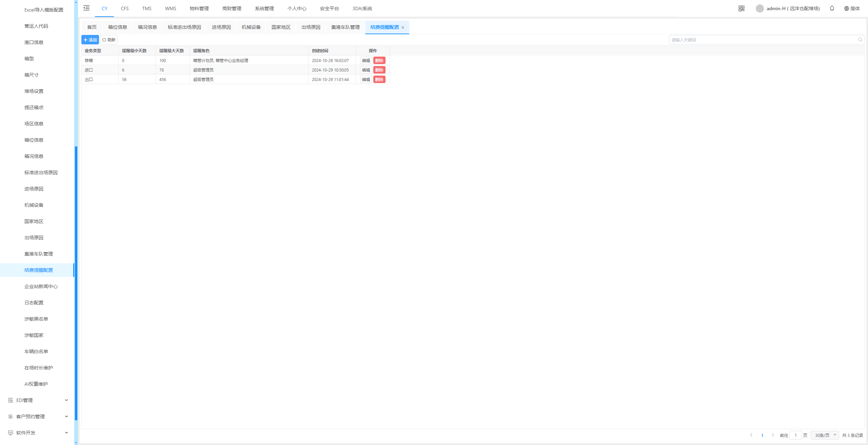Close the 结费提醒配置 tab
Viewport: 868px width, 445px height.
pyautogui.click(x=403, y=27)
